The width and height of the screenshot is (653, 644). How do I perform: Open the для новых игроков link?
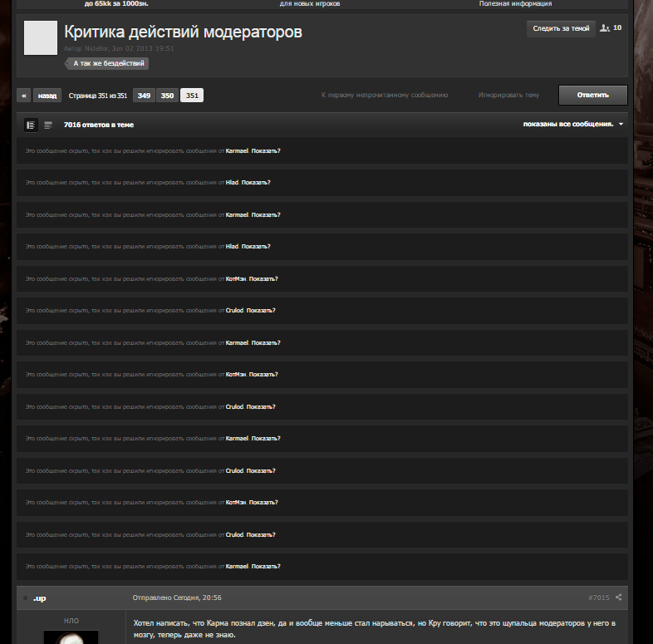[x=309, y=3]
